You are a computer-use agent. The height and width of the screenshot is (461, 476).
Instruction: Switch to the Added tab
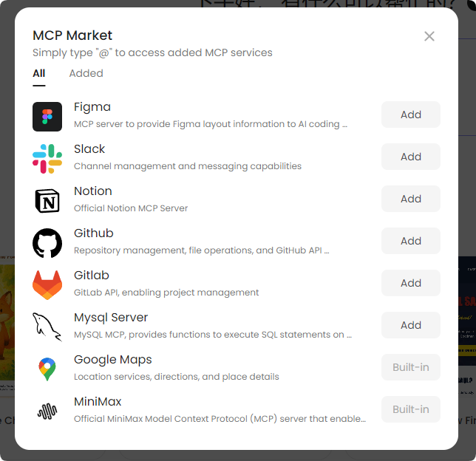click(x=86, y=73)
